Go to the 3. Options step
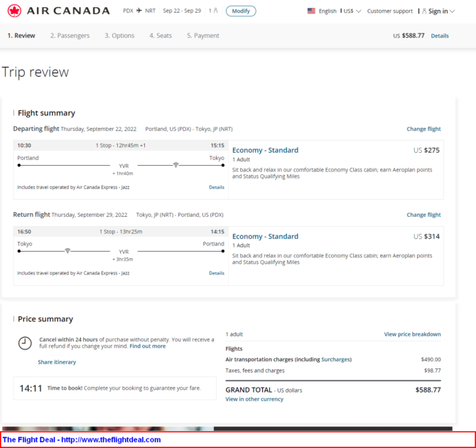 119,36
